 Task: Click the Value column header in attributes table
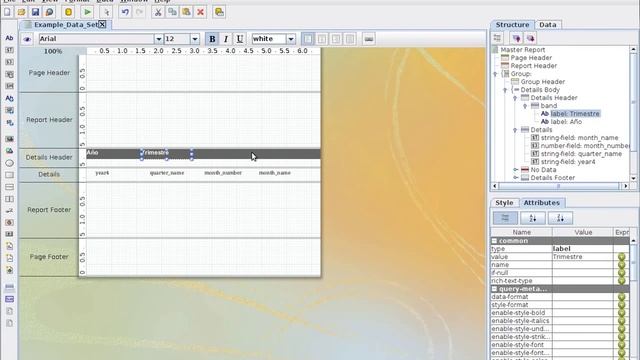click(x=583, y=232)
